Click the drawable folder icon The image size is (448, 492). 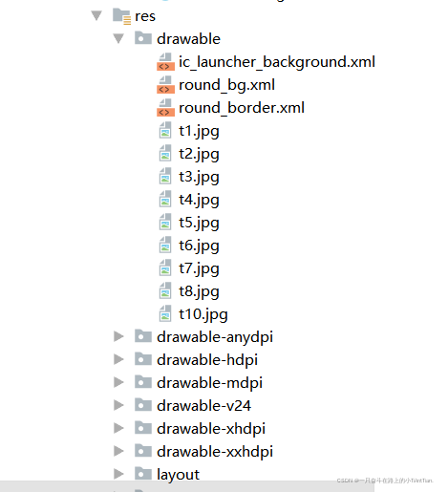pos(143,38)
